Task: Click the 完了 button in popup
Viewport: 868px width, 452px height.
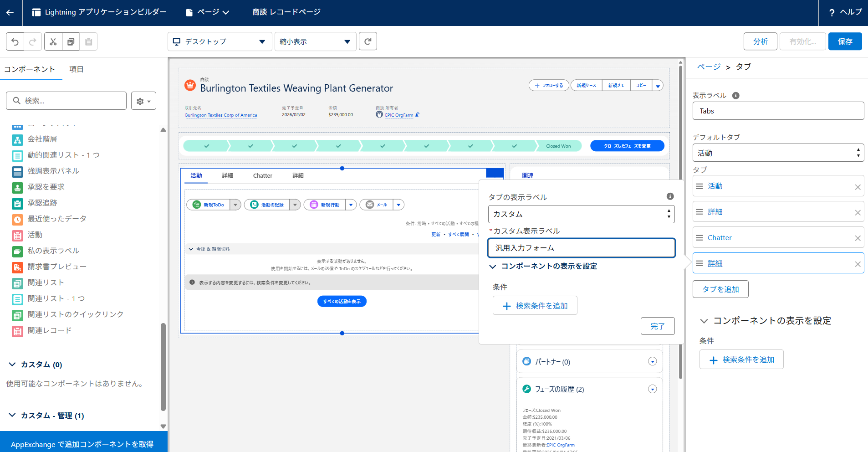Action: [657, 326]
